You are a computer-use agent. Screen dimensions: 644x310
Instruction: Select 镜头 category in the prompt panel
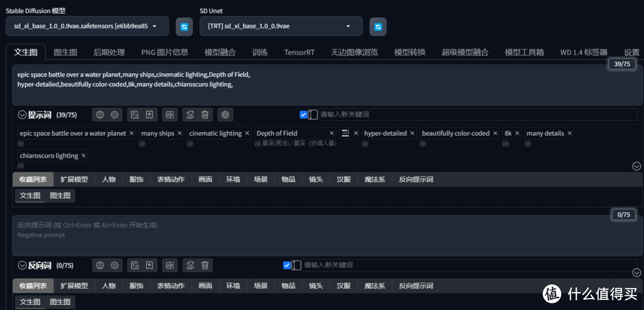tap(316, 179)
